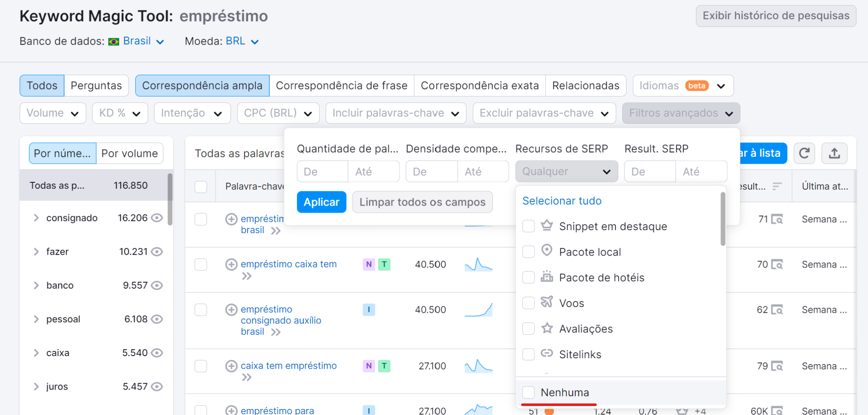Click T intent badge for 'caixa tem empréstimo'
This screenshot has height=415, width=868.
[x=384, y=366]
